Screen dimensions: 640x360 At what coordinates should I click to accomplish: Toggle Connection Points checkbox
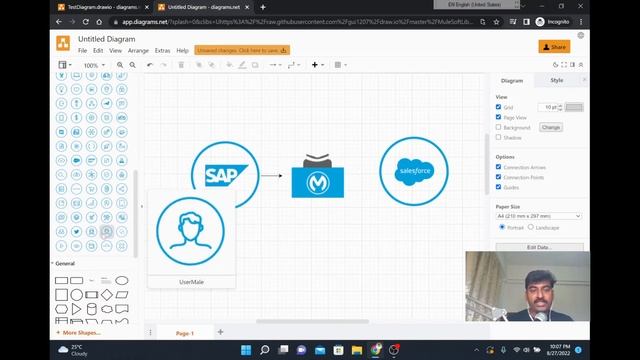pyautogui.click(x=498, y=177)
